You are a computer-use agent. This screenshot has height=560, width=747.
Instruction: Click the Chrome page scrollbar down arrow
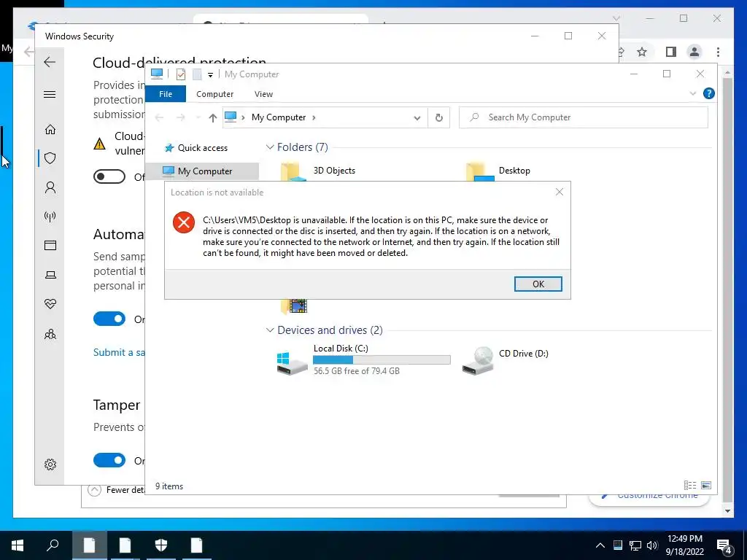(727, 511)
